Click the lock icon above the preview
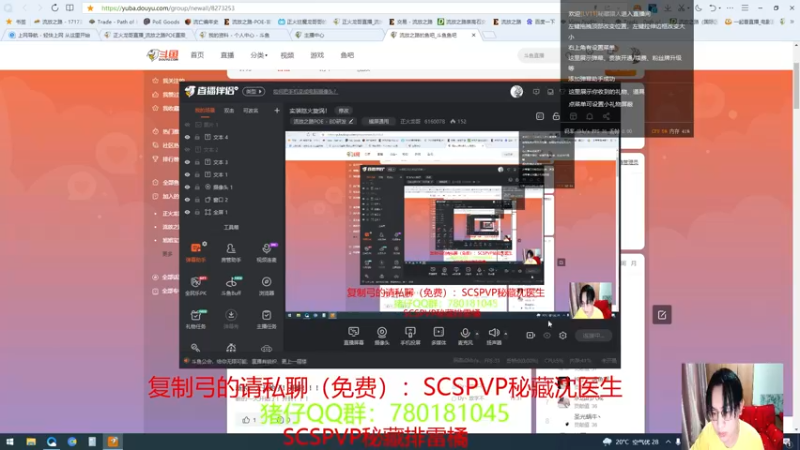 pos(556,117)
